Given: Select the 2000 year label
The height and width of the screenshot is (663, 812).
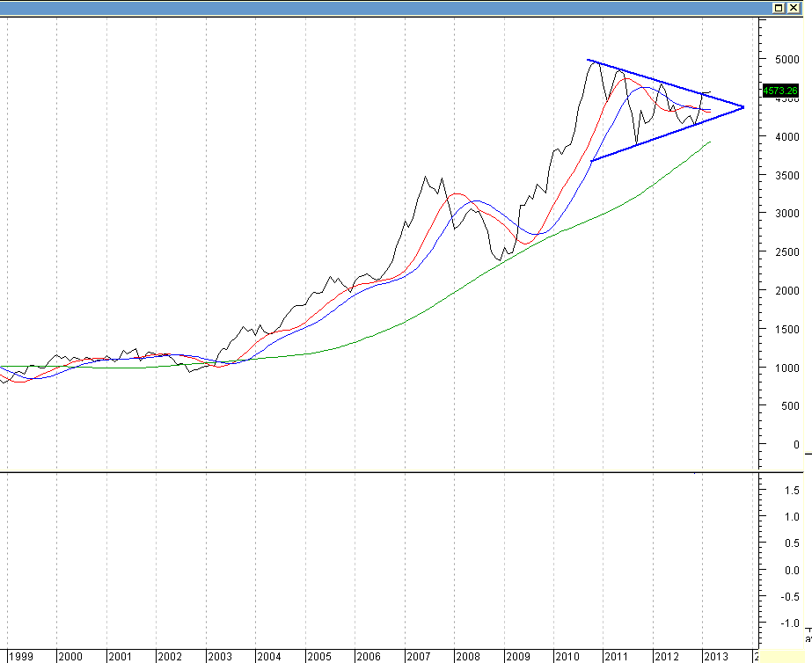Looking at the screenshot, I should point(69,656).
